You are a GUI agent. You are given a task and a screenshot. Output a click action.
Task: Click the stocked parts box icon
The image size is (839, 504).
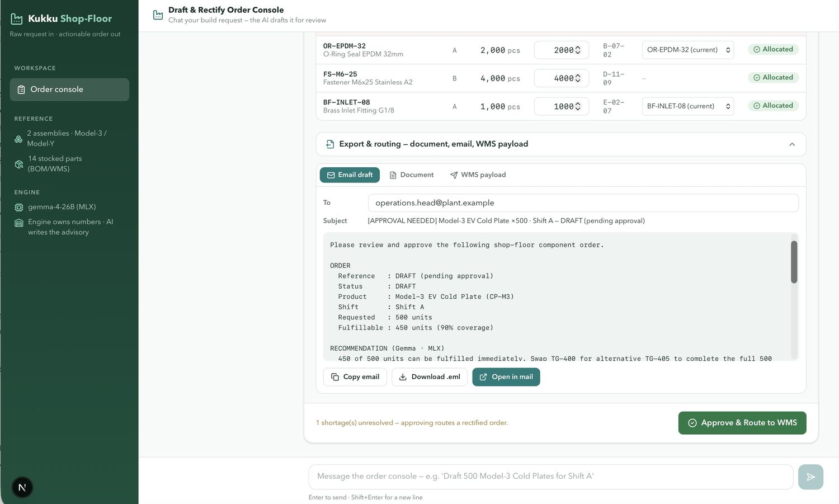click(x=19, y=164)
